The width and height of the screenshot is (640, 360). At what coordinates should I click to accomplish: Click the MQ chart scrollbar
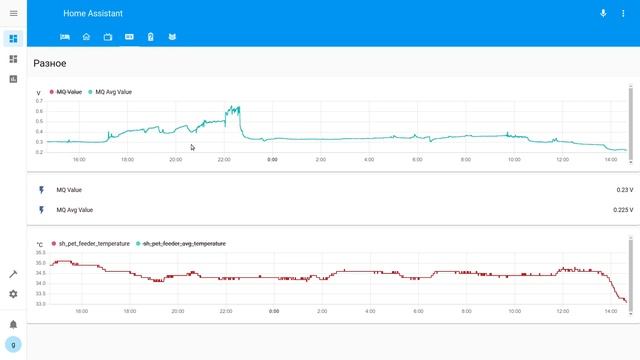[631, 124]
